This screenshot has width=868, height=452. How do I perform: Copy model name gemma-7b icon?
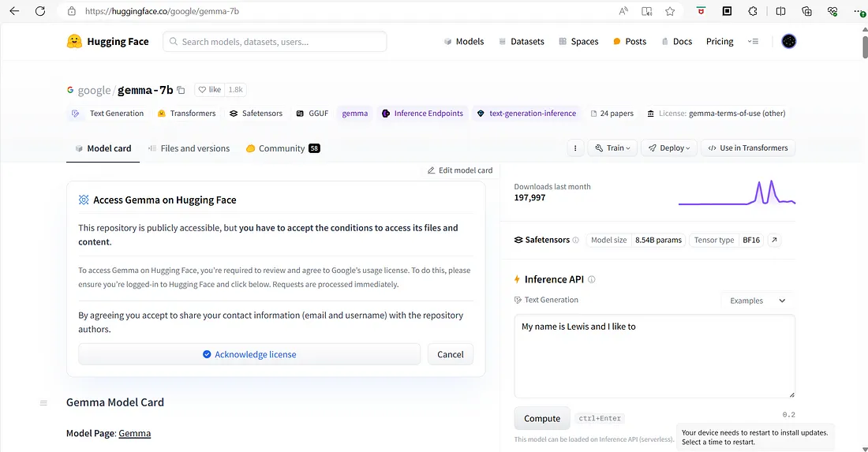point(181,90)
